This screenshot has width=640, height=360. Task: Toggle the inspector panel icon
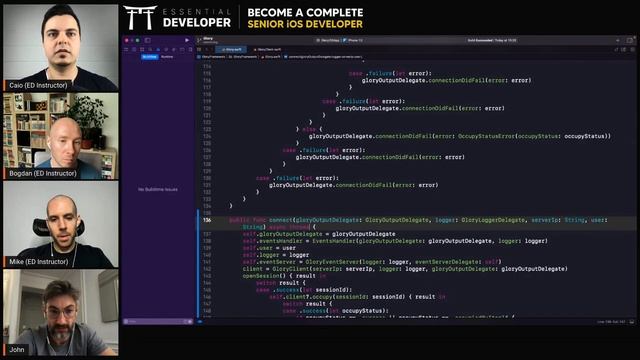630,40
